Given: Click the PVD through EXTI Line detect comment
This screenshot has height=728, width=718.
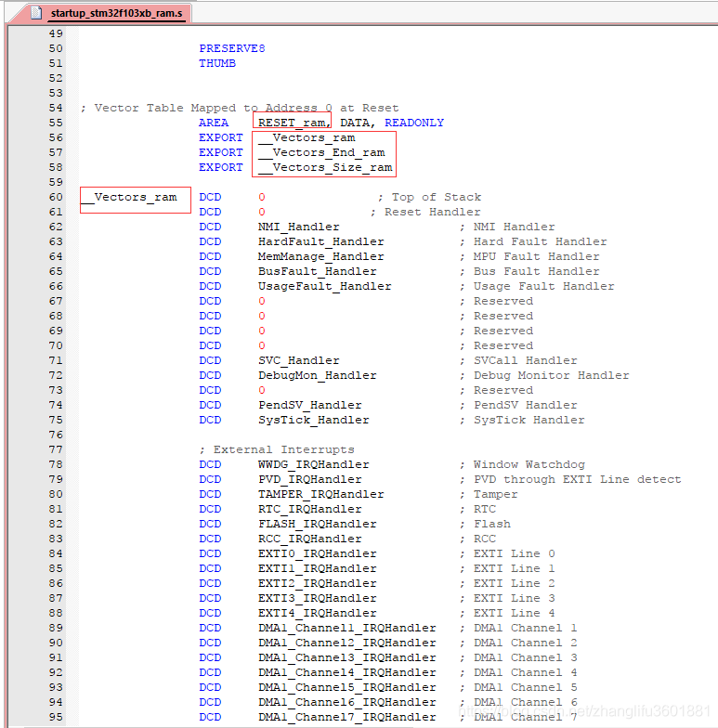Looking at the screenshot, I should pos(570,479).
